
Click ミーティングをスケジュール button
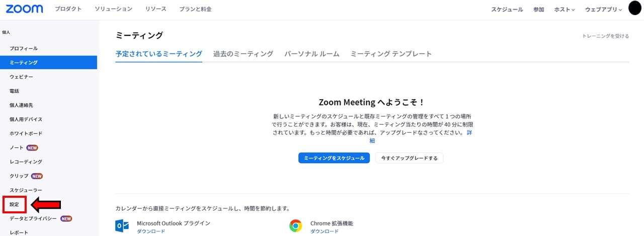coord(334,158)
